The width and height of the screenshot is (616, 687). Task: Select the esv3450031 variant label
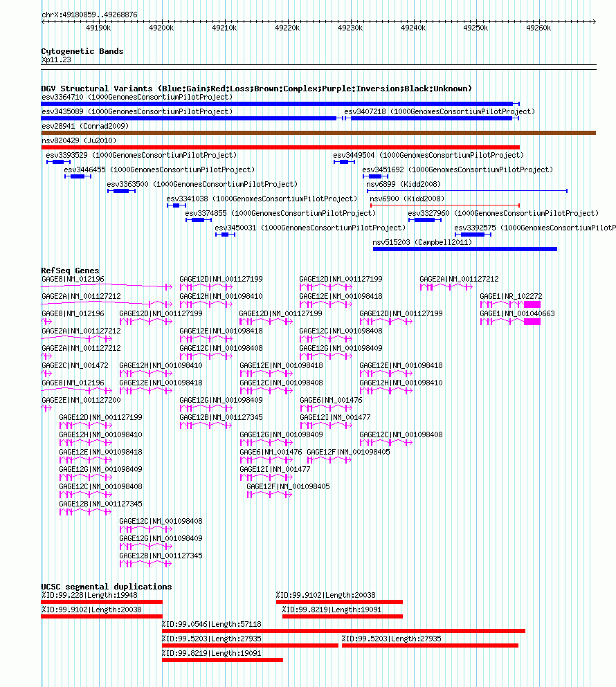tap(310, 228)
